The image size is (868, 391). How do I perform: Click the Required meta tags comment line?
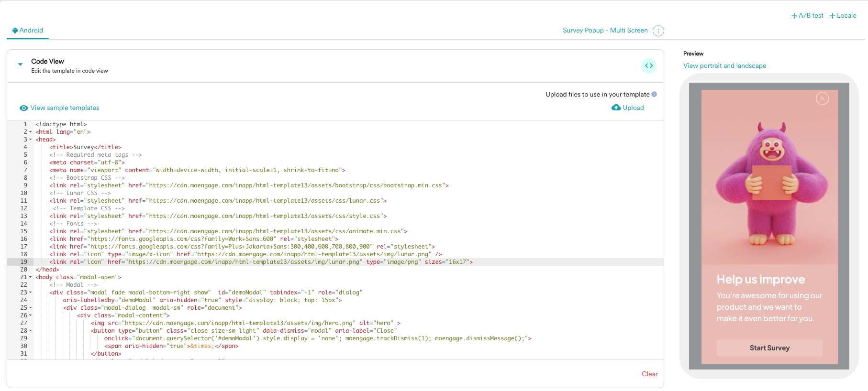(96, 155)
